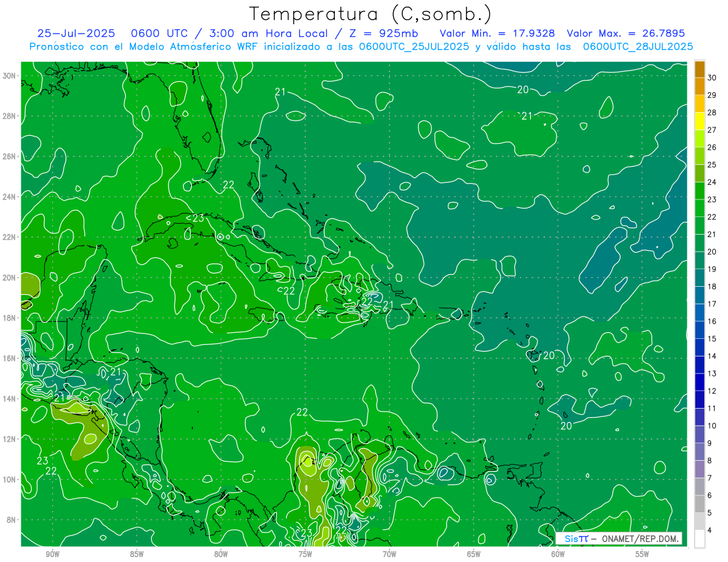Screen dimensions: 728x562
Task: Pick the yellow legend swatch between 27 and 28
Action: (x=699, y=121)
